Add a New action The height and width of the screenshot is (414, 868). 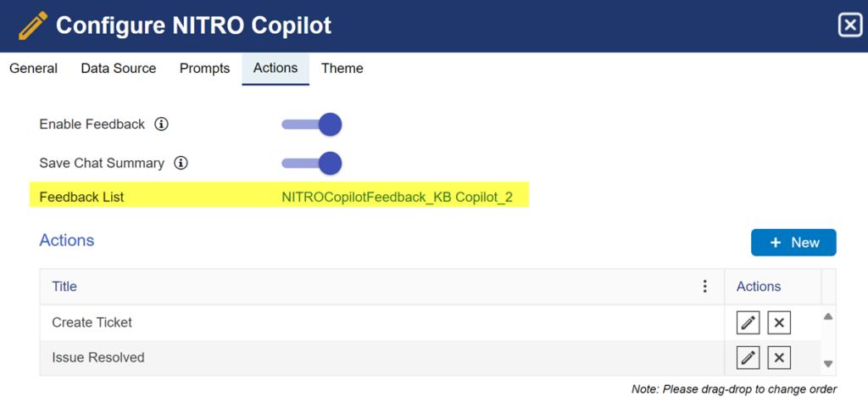(x=793, y=242)
